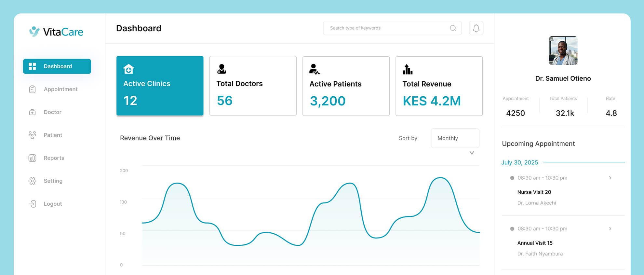The height and width of the screenshot is (275, 644).
Task: Expand the chevron below the Monthly box
Action: (x=472, y=153)
